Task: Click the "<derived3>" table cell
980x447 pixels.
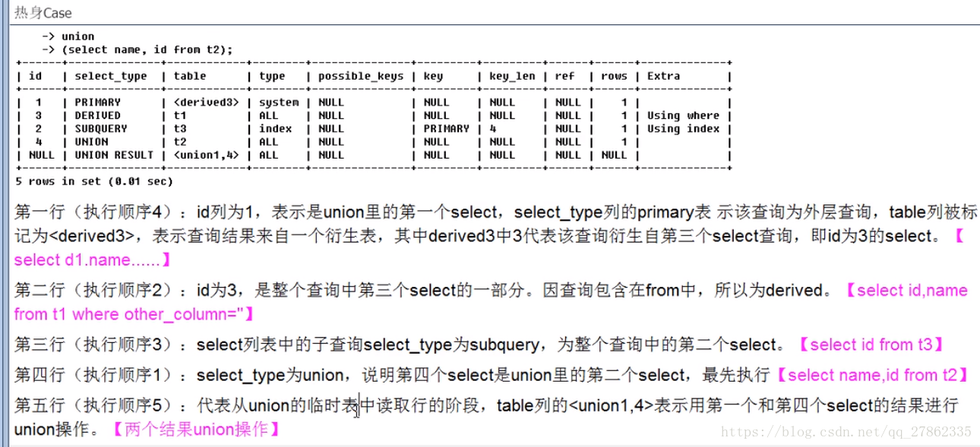Action: (206, 102)
